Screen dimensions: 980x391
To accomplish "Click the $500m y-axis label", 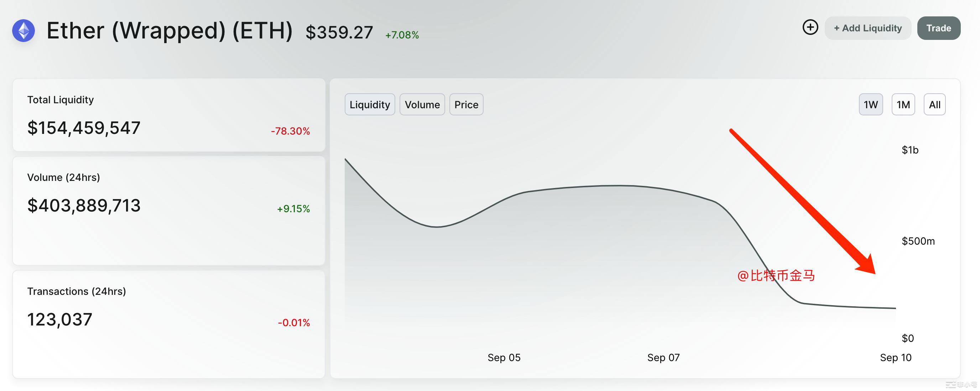I will pos(918,241).
